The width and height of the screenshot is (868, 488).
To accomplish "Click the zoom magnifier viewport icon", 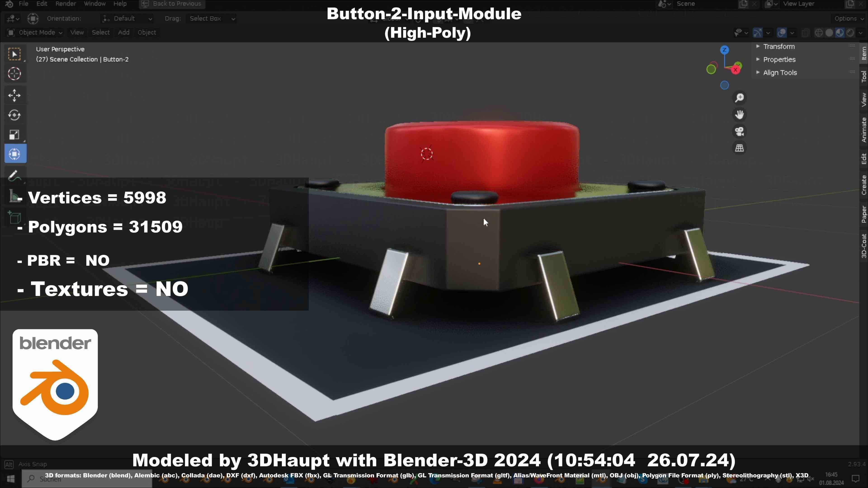I will tap(739, 98).
